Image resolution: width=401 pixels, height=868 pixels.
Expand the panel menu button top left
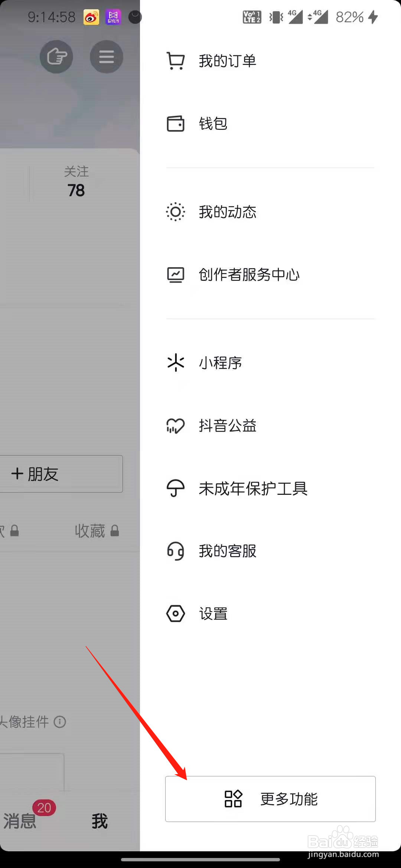coord(106,56)
